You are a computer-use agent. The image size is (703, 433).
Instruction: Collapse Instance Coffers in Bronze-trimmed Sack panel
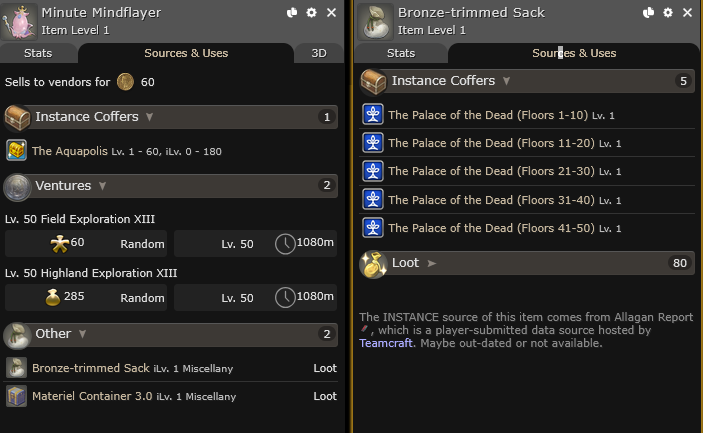[506, 81]
